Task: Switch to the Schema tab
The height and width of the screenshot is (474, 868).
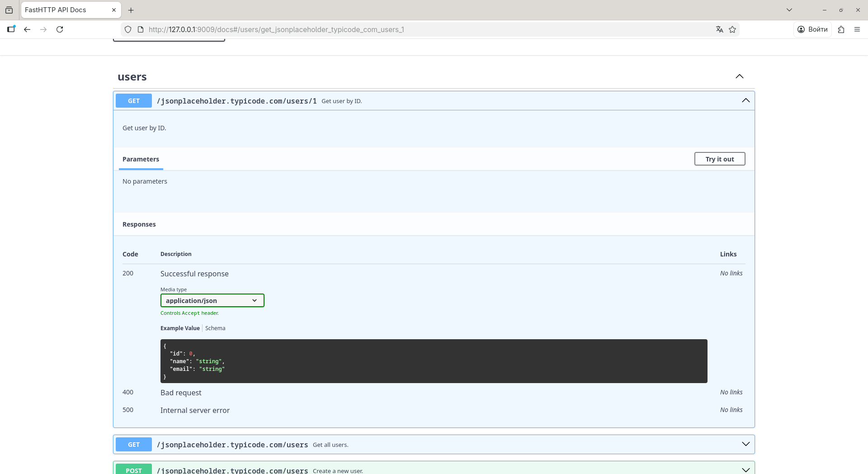Action: (215, 328)
